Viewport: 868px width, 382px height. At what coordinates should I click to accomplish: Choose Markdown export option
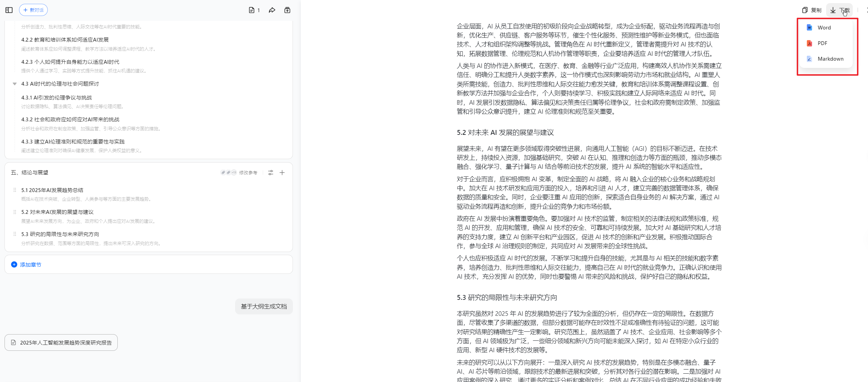point(830,59)
